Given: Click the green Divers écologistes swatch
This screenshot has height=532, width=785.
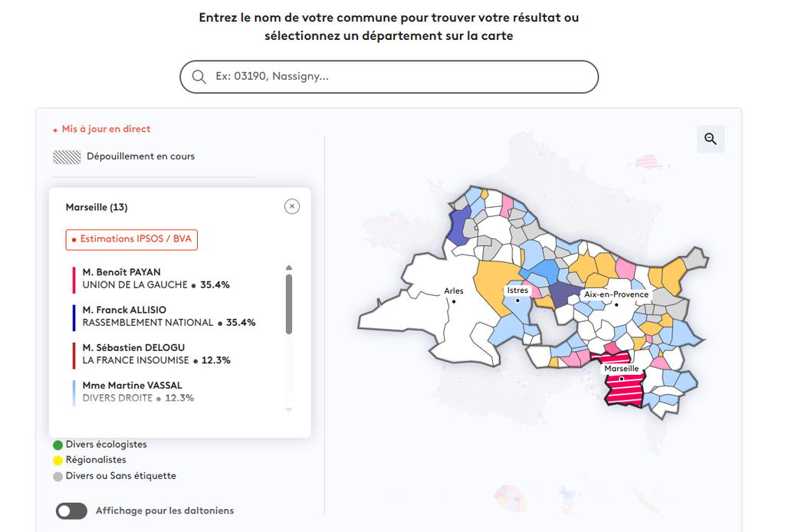Looking at the screenshot, I should pyautogui.click(x=57, y=445).
